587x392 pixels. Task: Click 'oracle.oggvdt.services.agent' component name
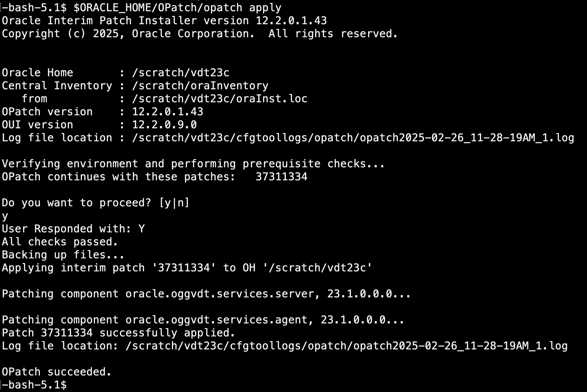coord(216,320)
